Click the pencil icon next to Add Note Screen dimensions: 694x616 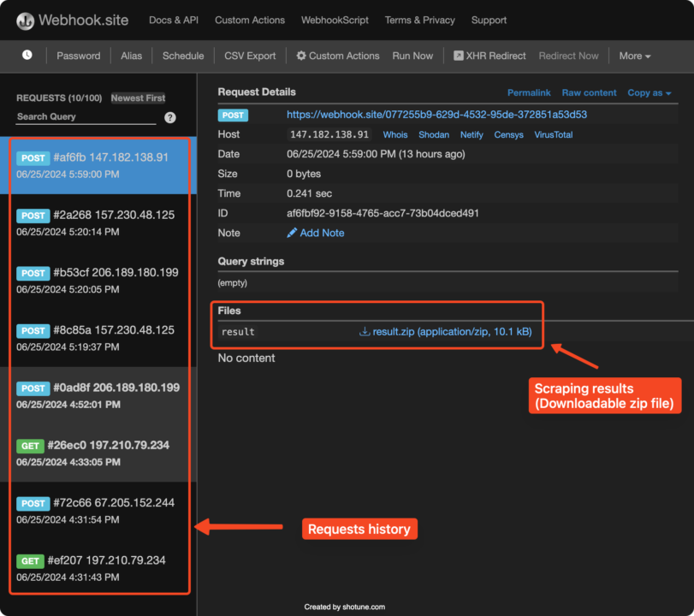[x=292, y=233]
